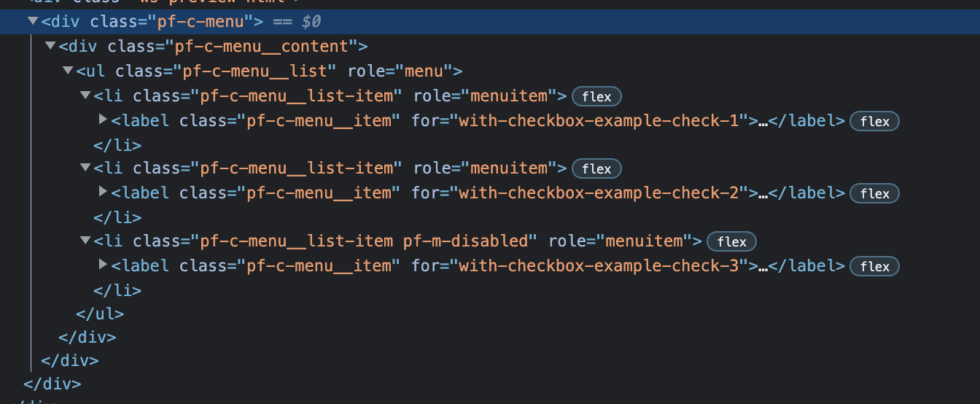The image size is (980, 404).
Task: Collapse the pf-c-menu div node
Action: click(x=32, y=21)
